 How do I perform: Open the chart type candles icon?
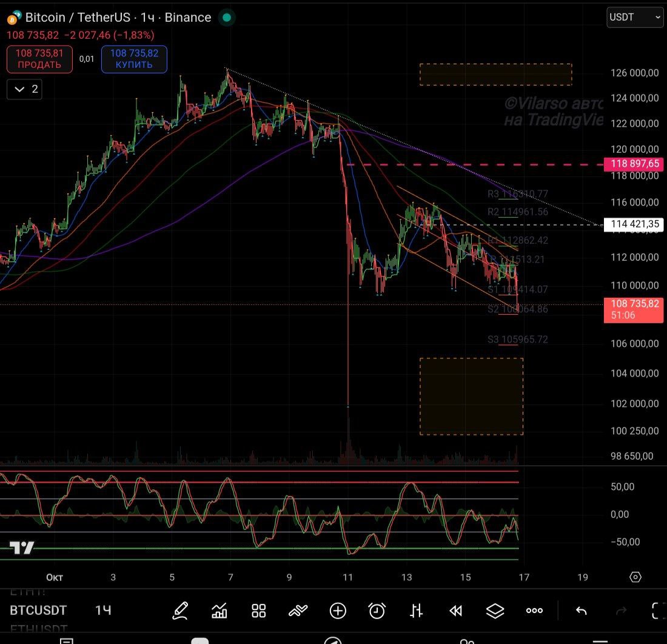tap(417, 611)
